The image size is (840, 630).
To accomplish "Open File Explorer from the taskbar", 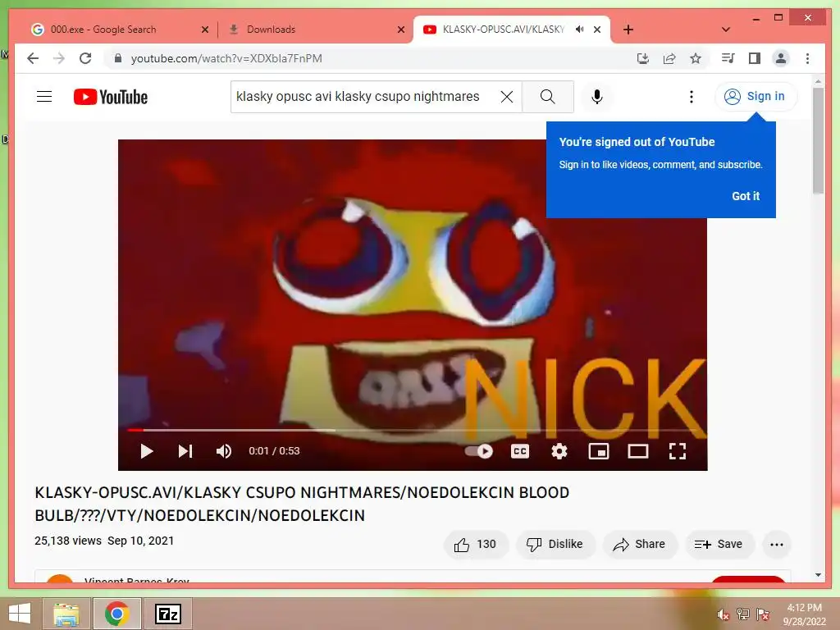I will (x=66, y=614).
